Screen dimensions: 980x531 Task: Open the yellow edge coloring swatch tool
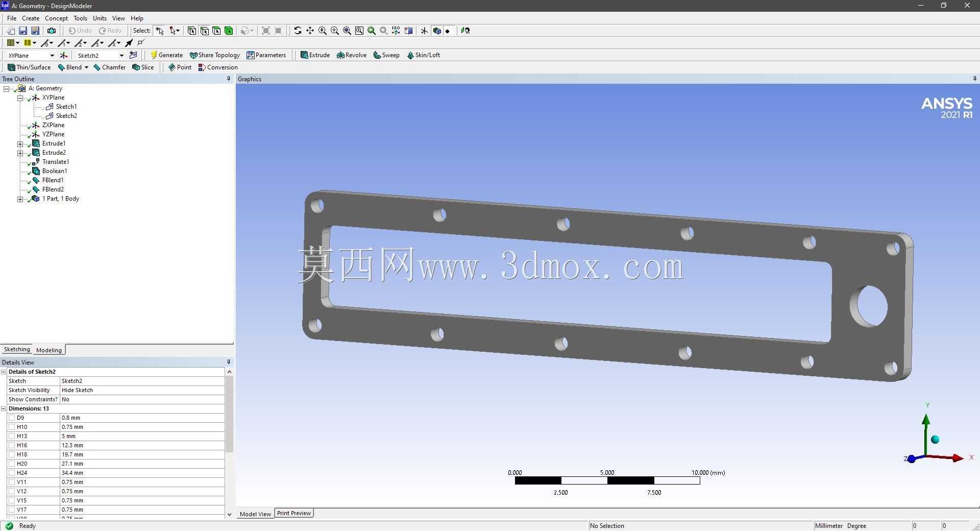point(28,43)
